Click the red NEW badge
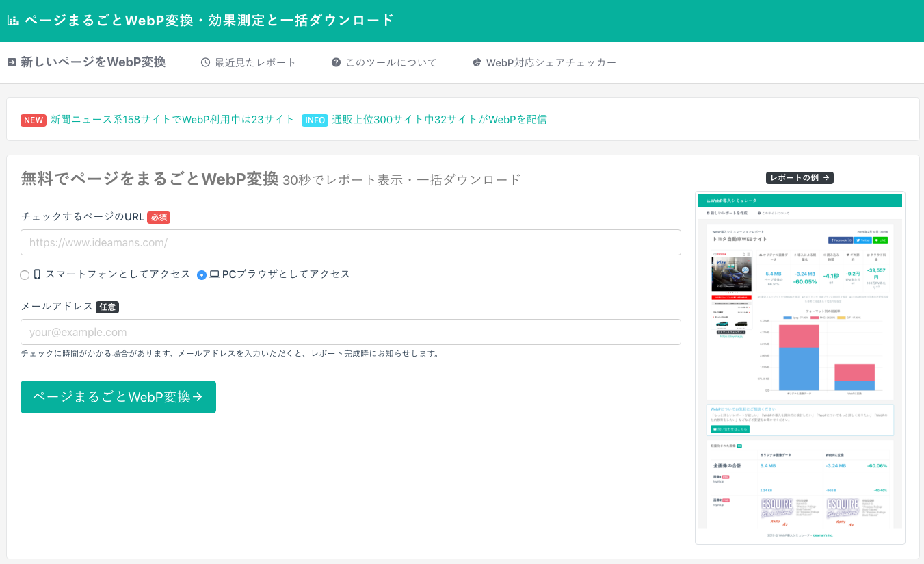Viewport: 924px width, 564px height. [x=33, y=120]
